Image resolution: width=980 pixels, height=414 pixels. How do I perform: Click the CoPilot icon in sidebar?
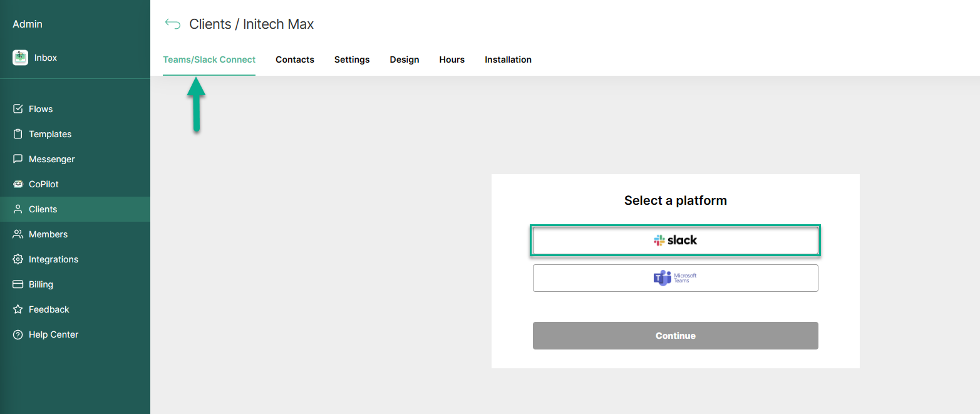point(18,184)
